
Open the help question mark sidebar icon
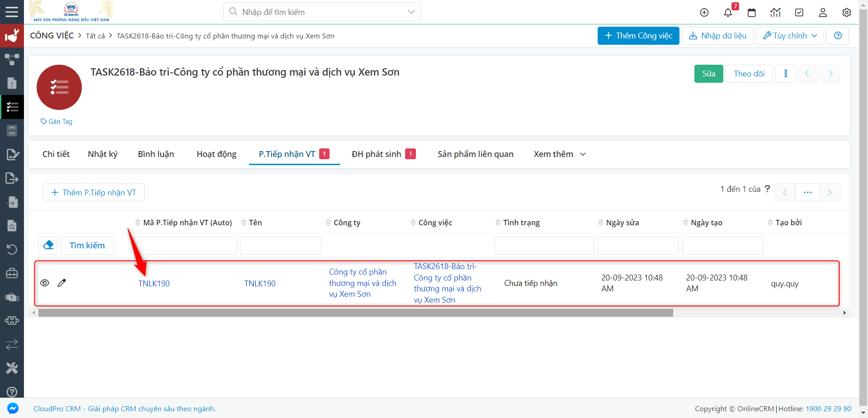pos(12,392)
